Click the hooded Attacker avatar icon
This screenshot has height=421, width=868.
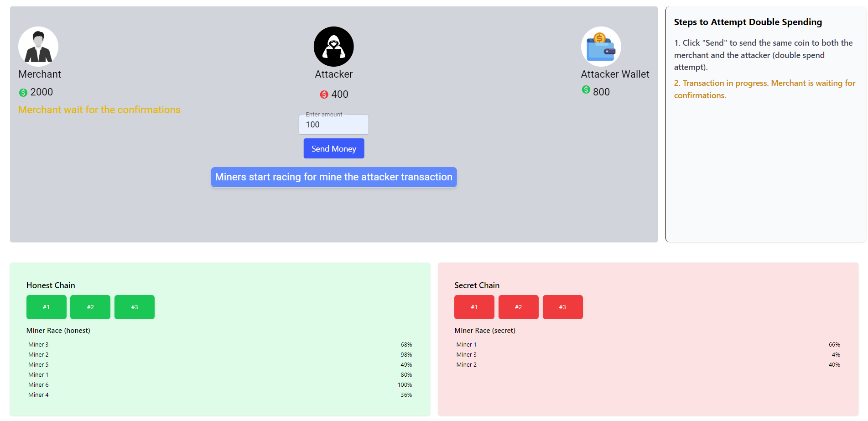coord(333,47)
